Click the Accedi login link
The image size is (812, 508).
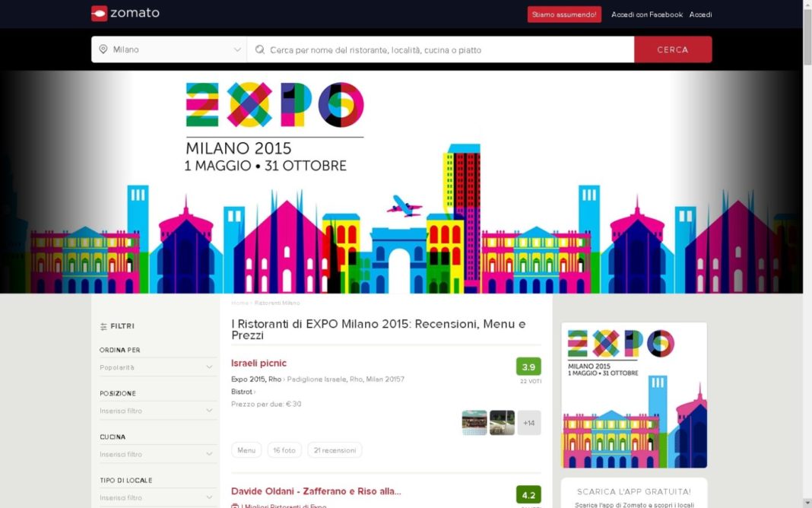coord(701,14)
